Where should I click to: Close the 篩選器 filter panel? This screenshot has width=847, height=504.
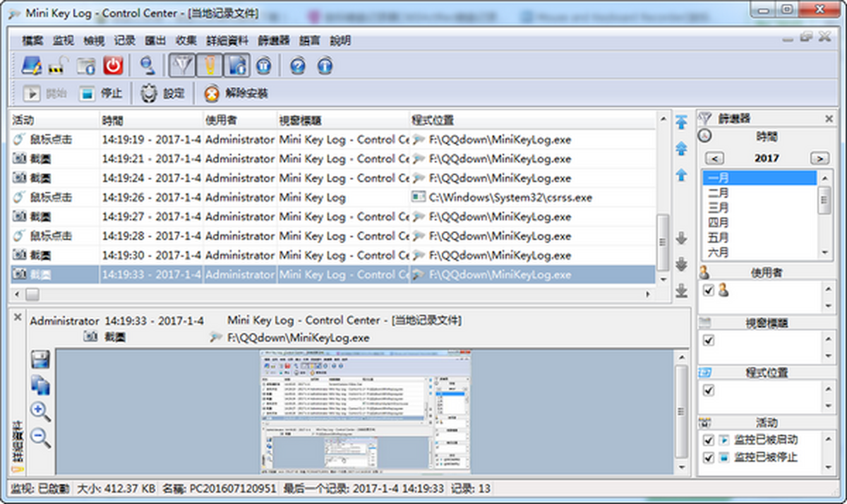(829, 119)
